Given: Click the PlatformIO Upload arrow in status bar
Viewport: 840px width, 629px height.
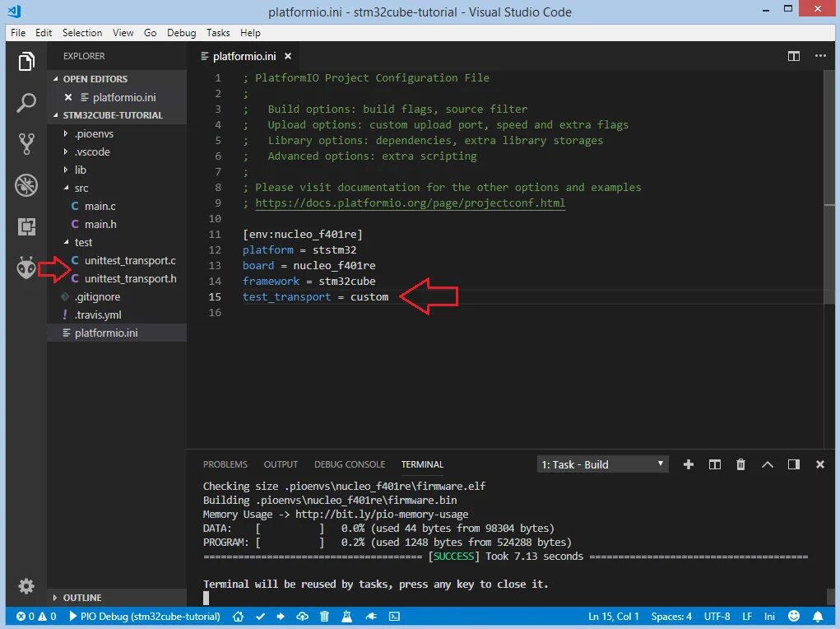Looking at the screenshot, I should click(x=281, y=616).
